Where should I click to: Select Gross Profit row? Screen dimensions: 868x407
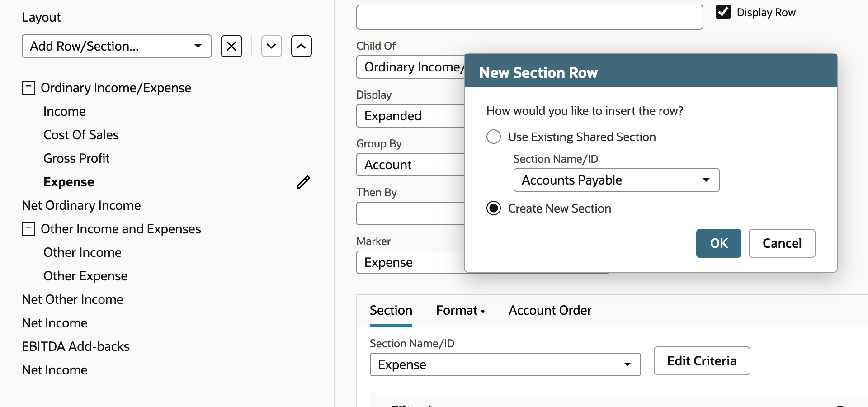pos(76,158)
